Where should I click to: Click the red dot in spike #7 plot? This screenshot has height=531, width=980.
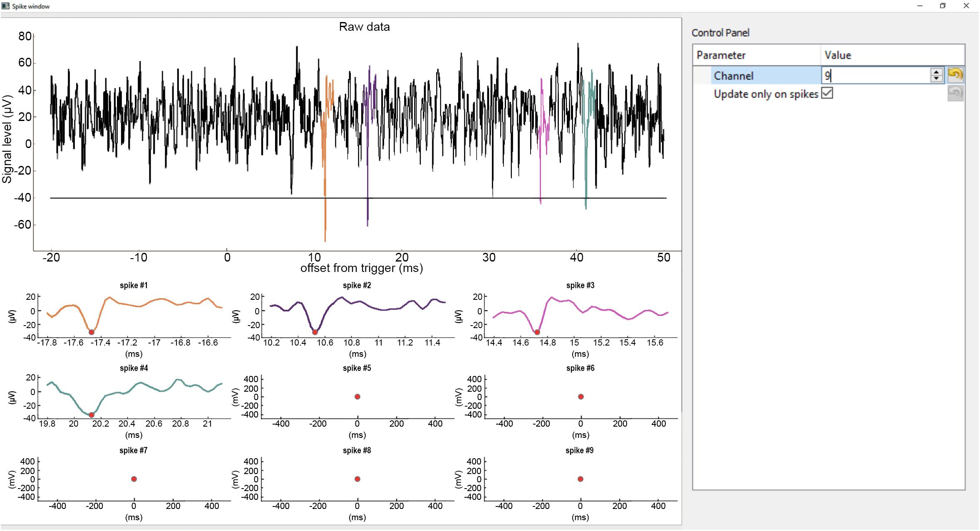pos(134,479)
